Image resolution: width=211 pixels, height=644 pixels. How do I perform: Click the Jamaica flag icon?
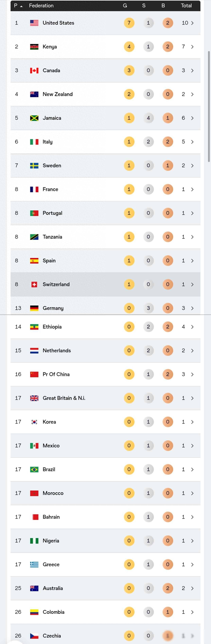(x=34, y=118)
